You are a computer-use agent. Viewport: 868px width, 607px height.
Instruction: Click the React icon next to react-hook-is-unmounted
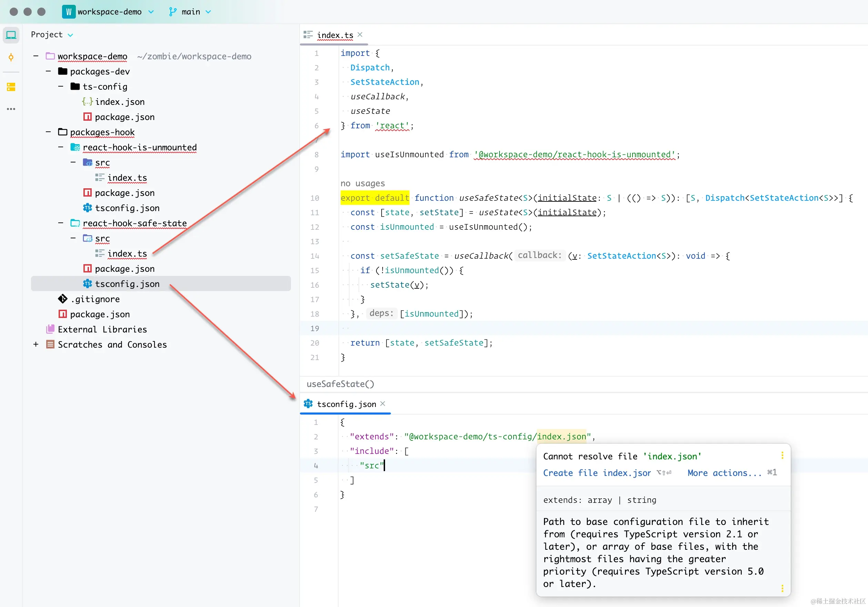point(75,147)
